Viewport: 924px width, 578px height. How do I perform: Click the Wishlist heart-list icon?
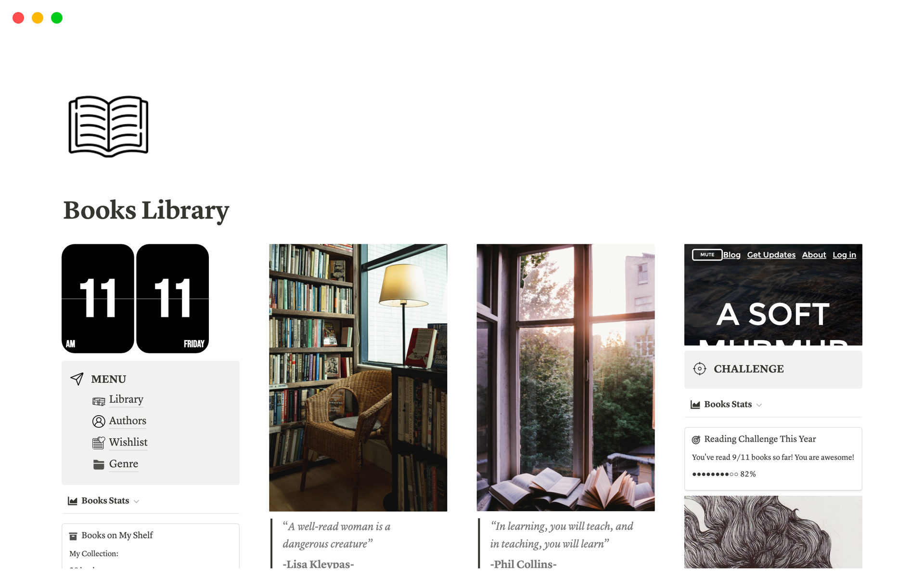tap(99, 443)
